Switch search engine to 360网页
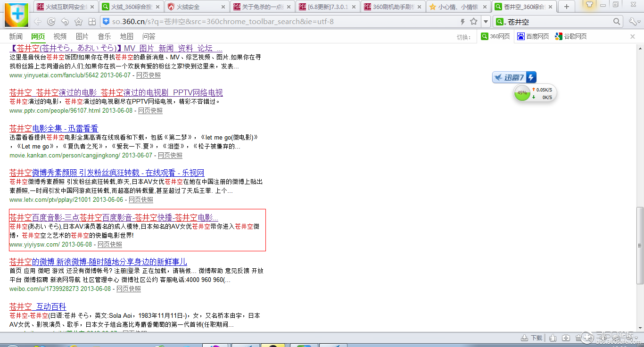644x347 pixels. click(495, 36)
